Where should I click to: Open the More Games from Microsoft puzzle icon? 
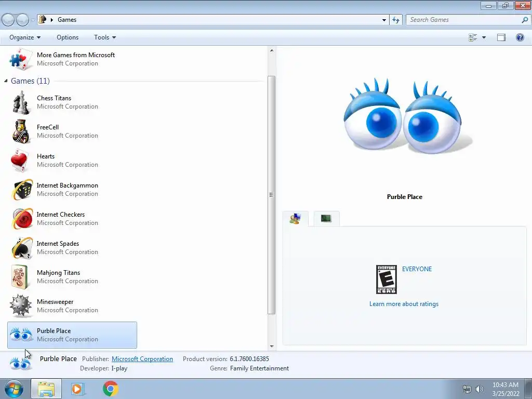pos(21,59)
